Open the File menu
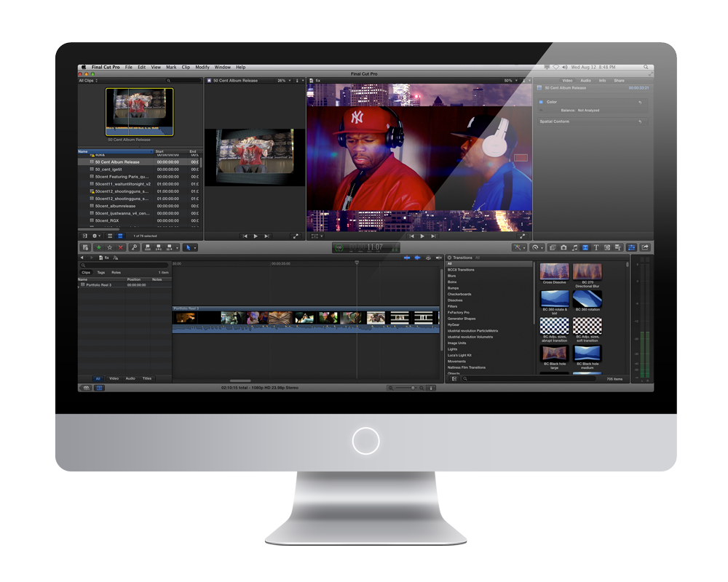The height and width of the screenshot is (582, 728). [x=129, y=68]
